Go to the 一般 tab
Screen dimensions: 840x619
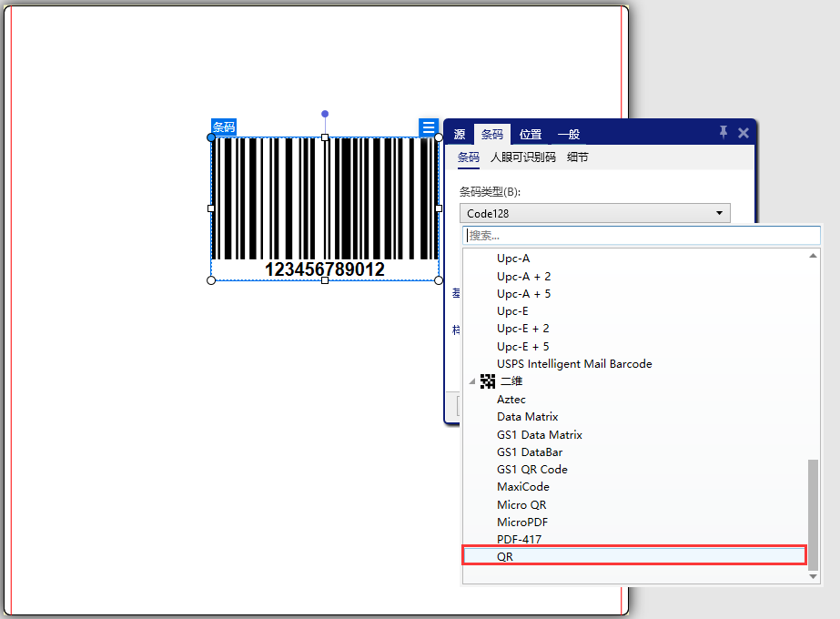point(569,135)
